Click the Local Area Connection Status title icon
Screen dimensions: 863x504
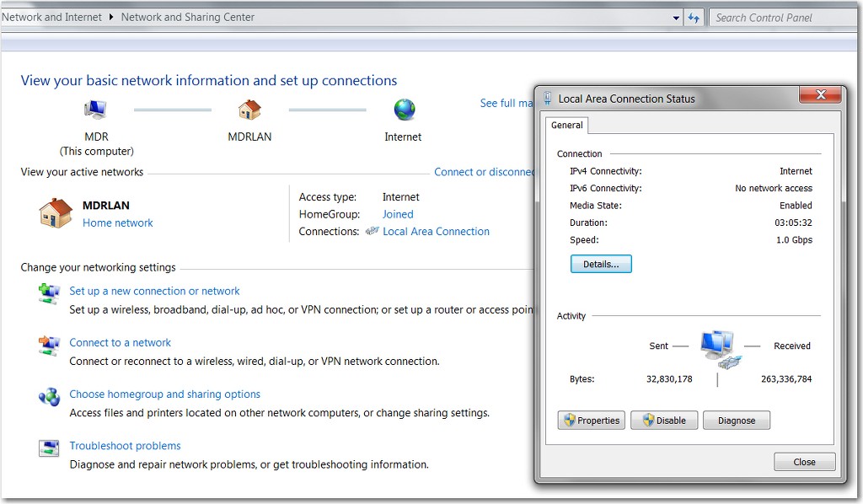coord(547,99)
